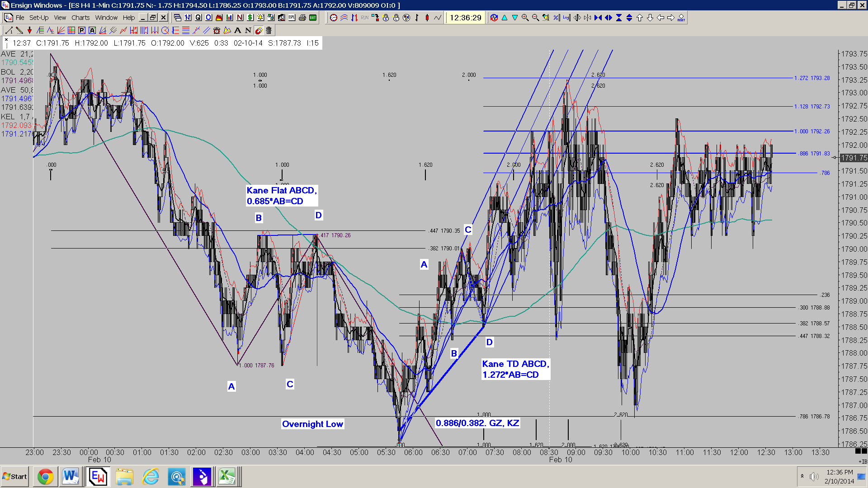Screen dimensions: 868x488
Task: Click the zoom out magnifier icon
Action: 536,18
